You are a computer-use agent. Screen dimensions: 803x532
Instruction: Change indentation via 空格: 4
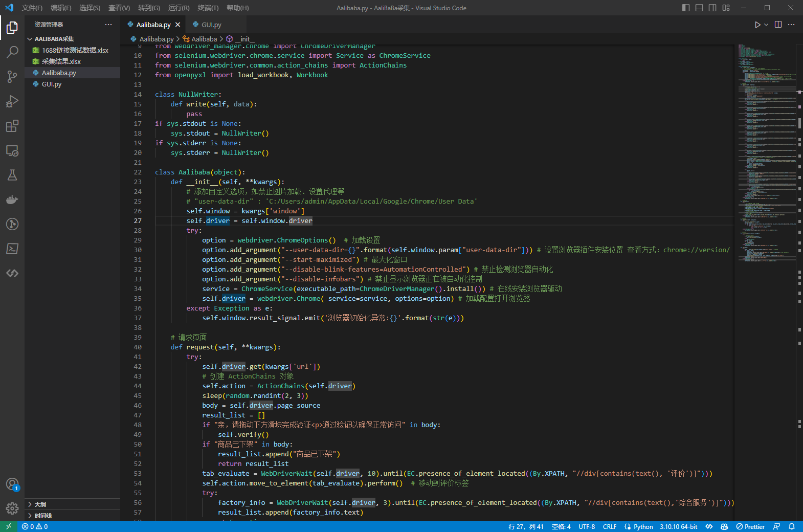(x=561, y=526)
